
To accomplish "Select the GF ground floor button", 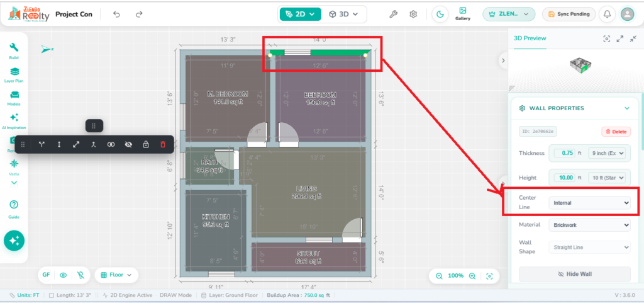I will pyautogui.click(x=46, y=275).
